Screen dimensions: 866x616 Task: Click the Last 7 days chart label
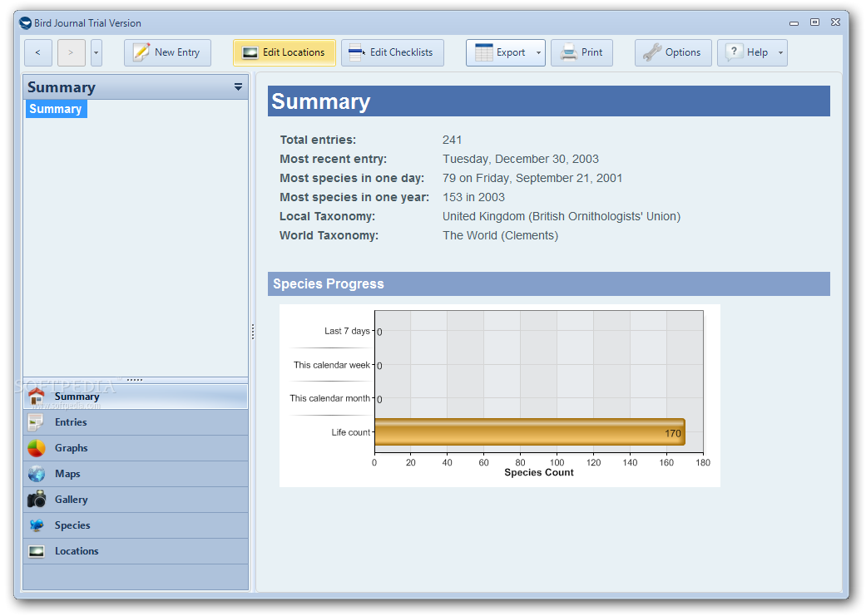click(347, 331)
